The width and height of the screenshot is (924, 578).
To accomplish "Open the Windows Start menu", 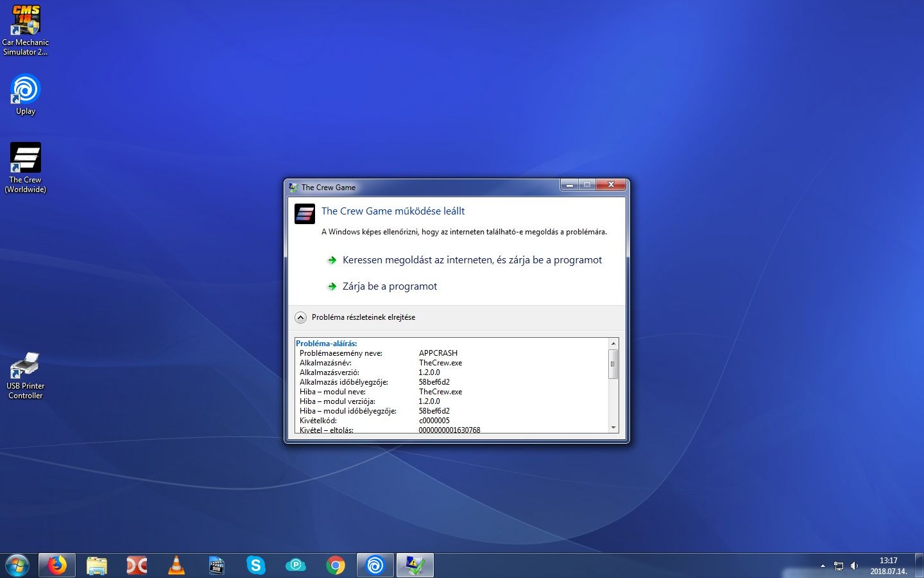I will pos(17,565).
